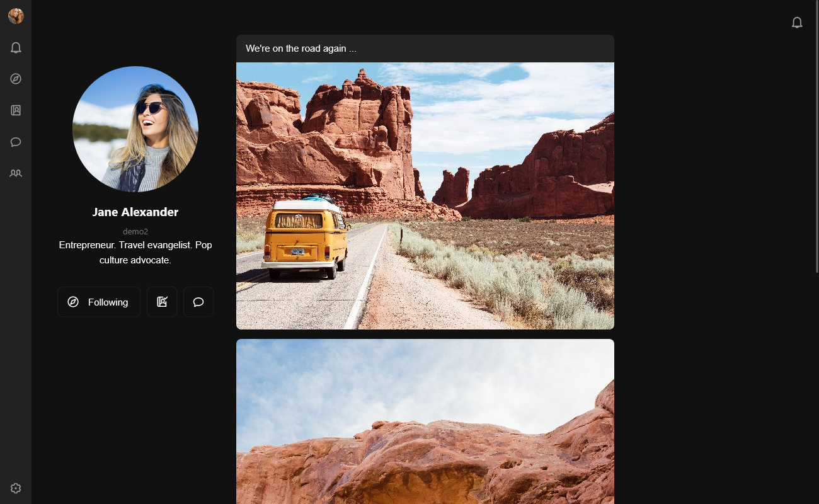Click the bio text starting with Entrepreneur
The height and width of the screenshot is (504, 819).
[x=135, y=252]
